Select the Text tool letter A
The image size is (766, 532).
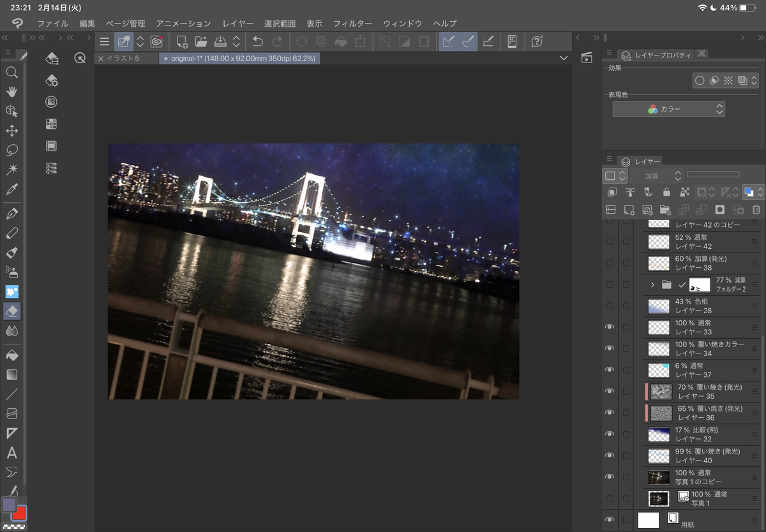tap(11, 453)
